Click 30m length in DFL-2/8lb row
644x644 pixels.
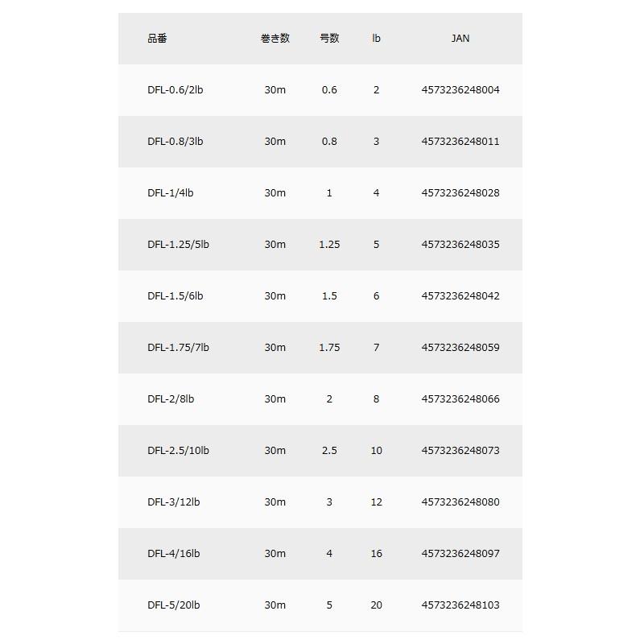pos(275,399)
